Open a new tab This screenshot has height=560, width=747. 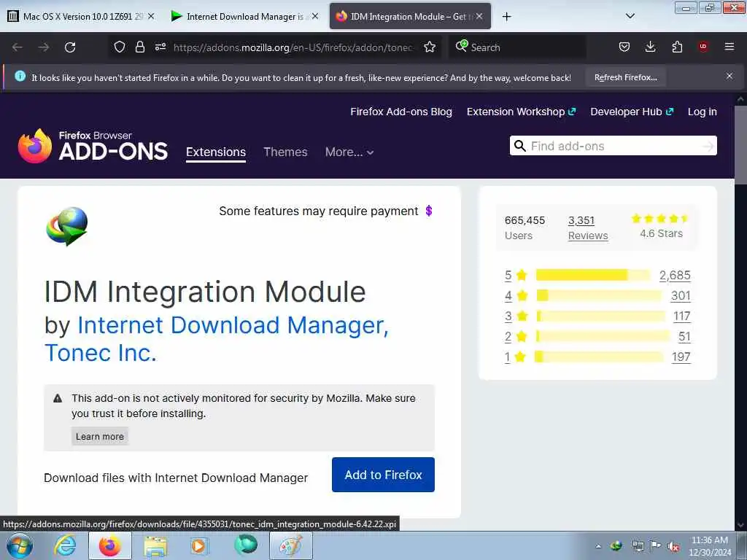pos(506,17)
